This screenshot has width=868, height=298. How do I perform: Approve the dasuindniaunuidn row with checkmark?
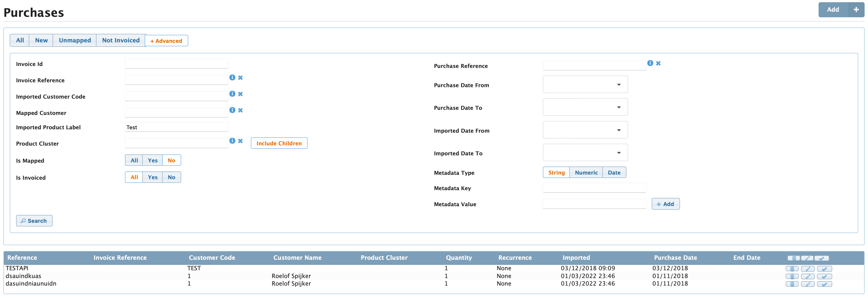pyautogui.click(x=824, y=284)
